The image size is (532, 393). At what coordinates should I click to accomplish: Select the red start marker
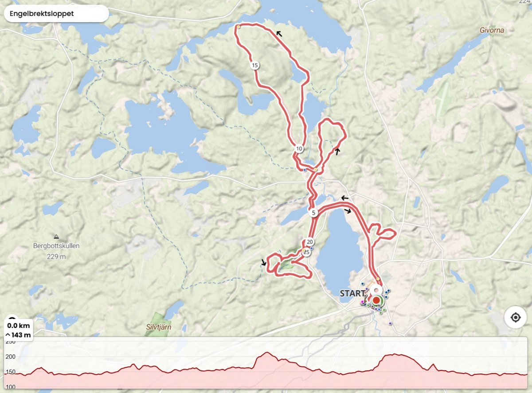pyautogui.click(x=376, y=300)
